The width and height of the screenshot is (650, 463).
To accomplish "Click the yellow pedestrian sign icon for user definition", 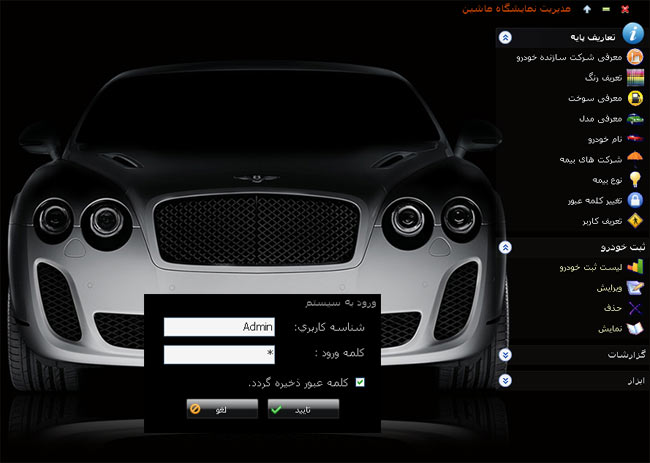I will 635,221.
